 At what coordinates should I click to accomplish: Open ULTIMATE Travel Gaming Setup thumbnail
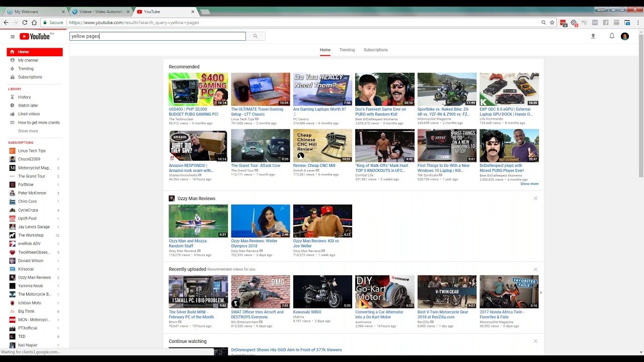coord(261,89)
